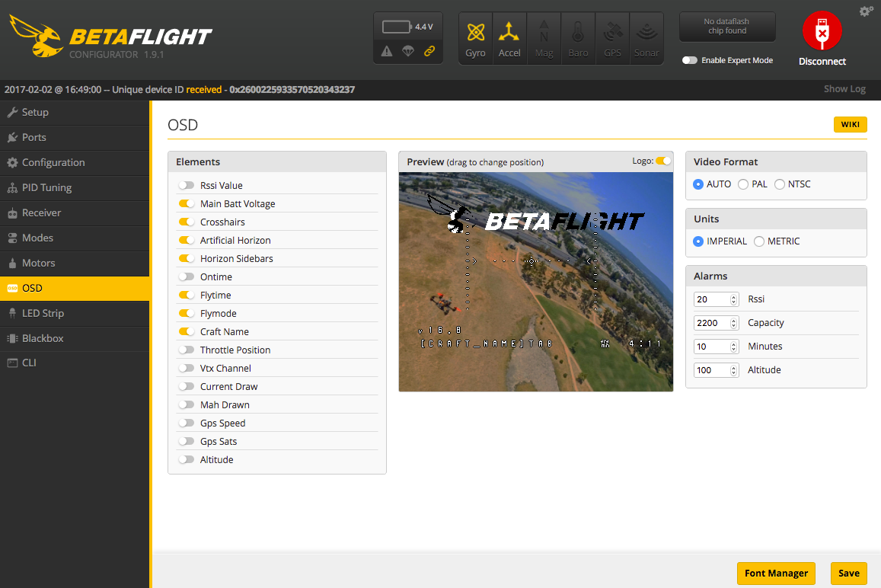Viewport: 881px width, 588px height.
Task: Open the settings gear icon
Action: click(x=866, y=11)
